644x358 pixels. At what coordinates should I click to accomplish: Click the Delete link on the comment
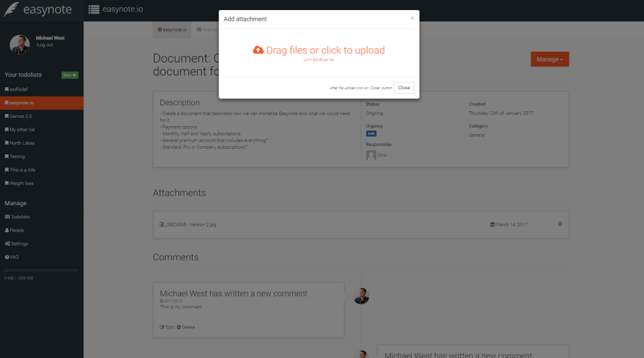(189, 327)
